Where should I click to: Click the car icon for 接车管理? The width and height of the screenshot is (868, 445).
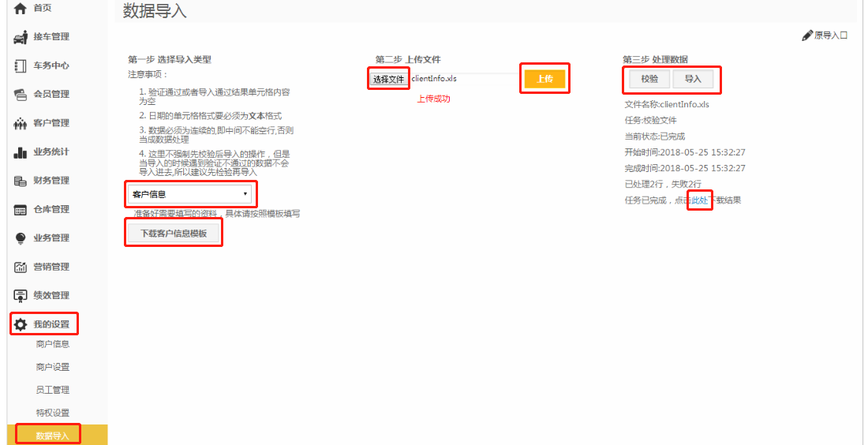[x=21, y=37]
